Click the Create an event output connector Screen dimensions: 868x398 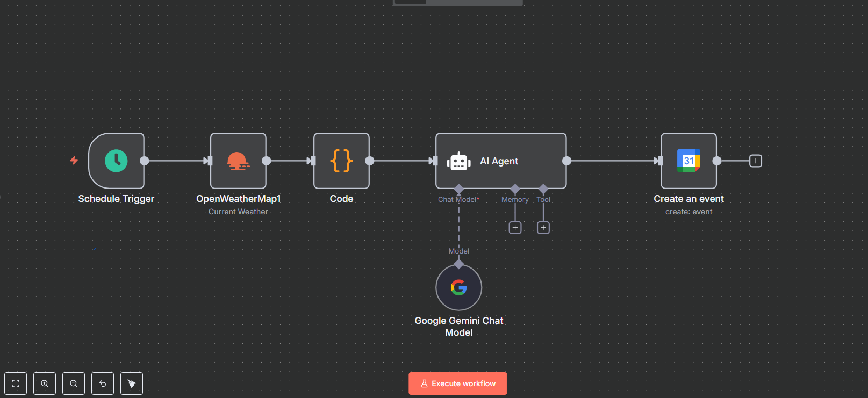tap(716, 161)
